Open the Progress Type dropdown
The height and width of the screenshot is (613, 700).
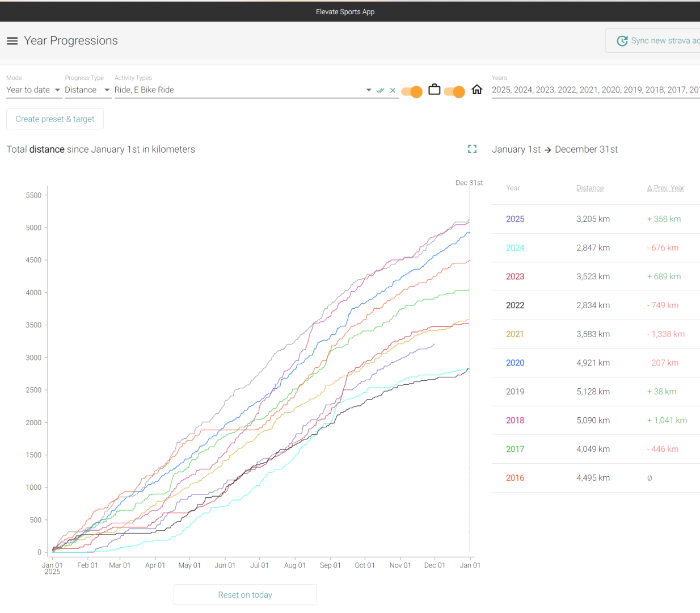tap(87, 90)
